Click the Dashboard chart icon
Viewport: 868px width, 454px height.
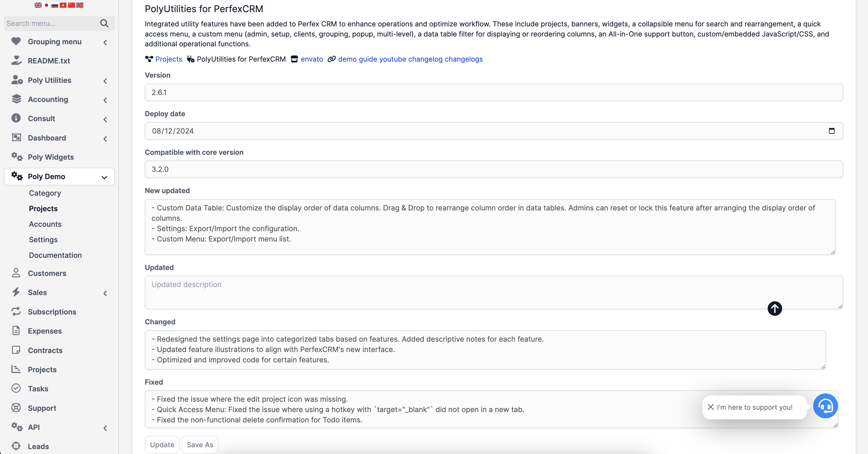point(16,137)
